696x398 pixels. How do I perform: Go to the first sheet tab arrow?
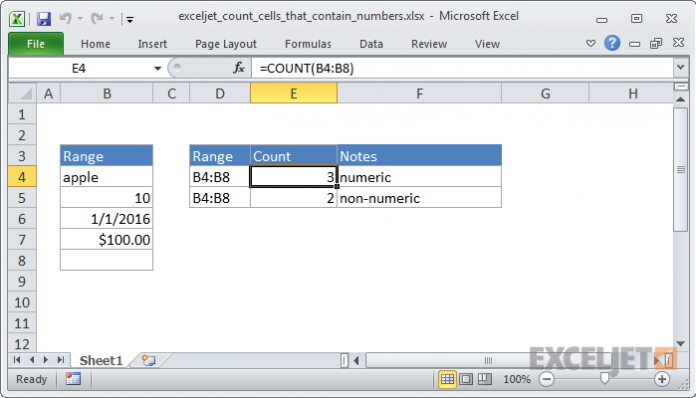tap(17, 360)
